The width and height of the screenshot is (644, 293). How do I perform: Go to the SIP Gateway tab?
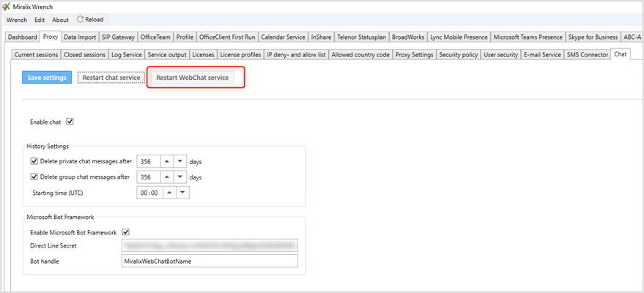pyautogui.click(x=118, y=37)
